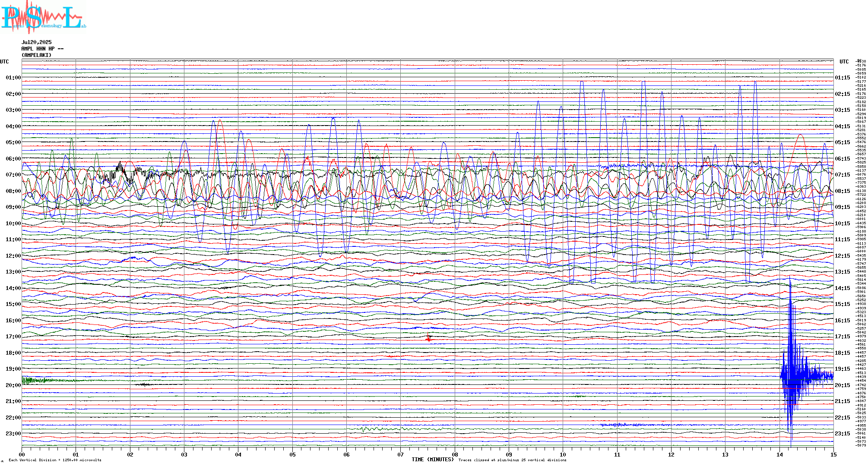
Task: Click the PSL Seismology Lab logo
Action: point(43,17)
